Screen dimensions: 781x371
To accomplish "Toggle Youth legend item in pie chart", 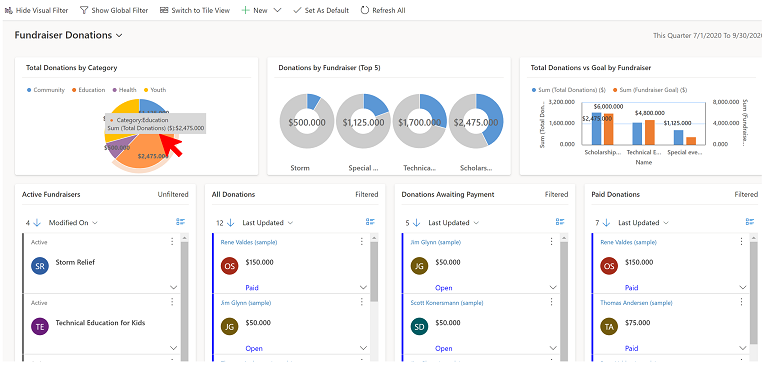I will (155, 90).
